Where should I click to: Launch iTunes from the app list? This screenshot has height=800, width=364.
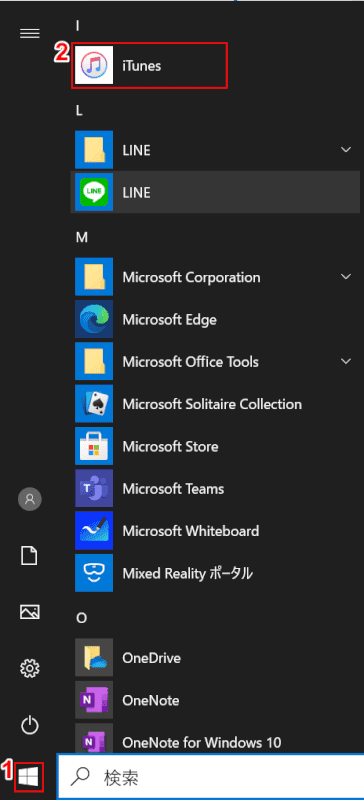click(x=150, y=65)
